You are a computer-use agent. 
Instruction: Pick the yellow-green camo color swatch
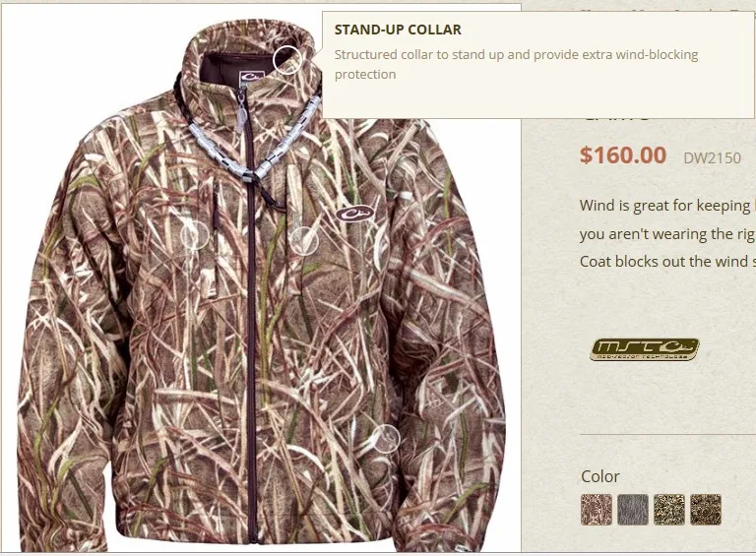pyautogui.click(x=669, y=510)
